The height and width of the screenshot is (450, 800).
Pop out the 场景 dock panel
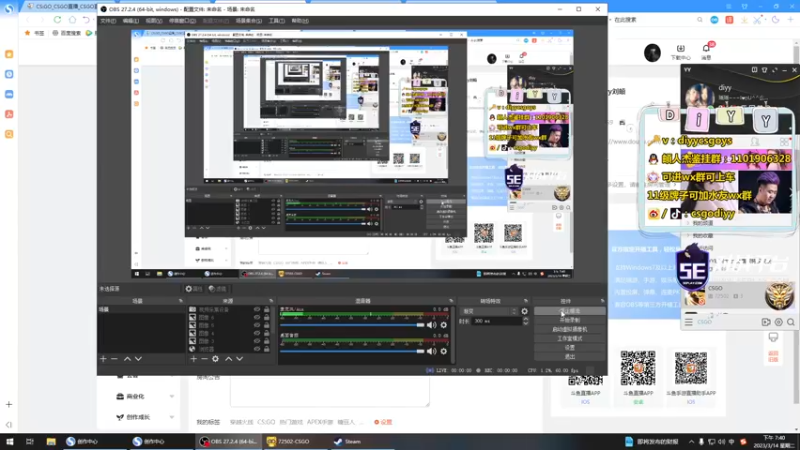[181, 301]
